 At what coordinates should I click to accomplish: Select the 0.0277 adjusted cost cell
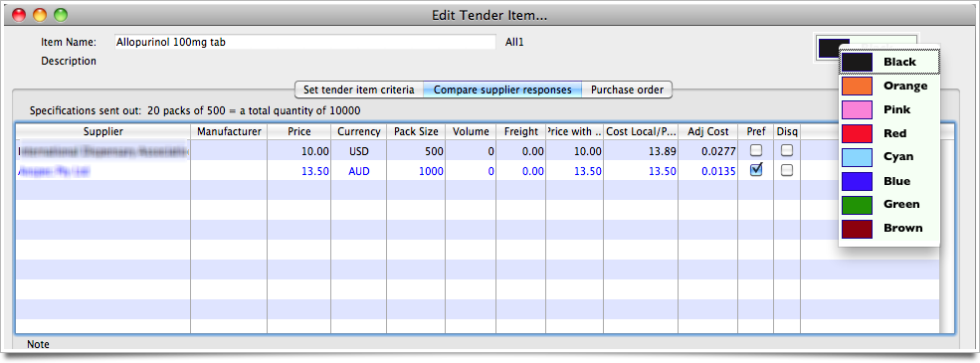coord(708,150)
